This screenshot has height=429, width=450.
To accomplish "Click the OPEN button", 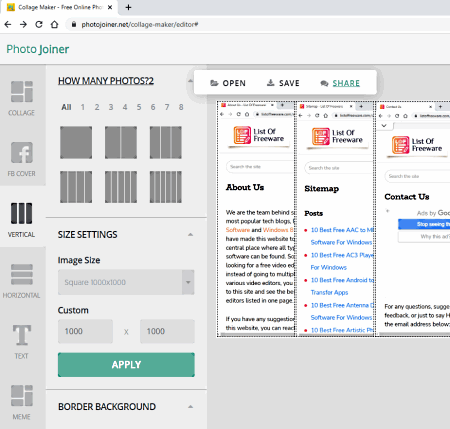I will [x=228, y=83].
